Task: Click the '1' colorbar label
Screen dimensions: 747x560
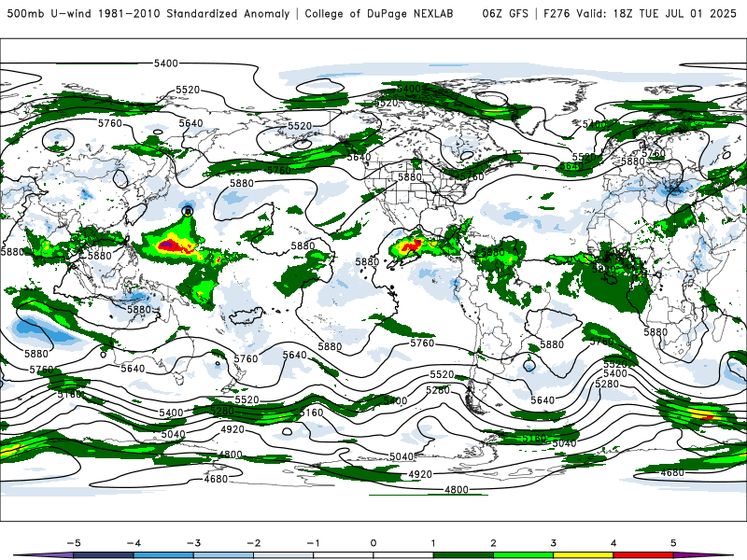Action: (433, 543)
